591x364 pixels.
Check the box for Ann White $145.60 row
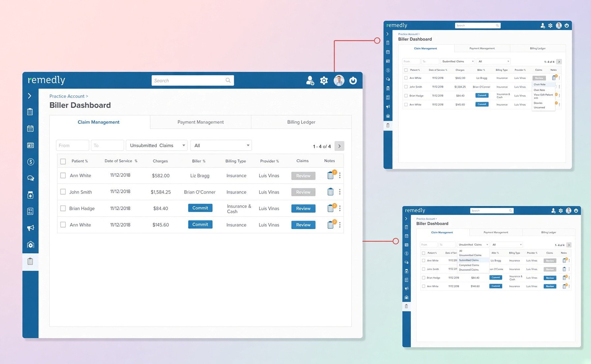[x=63, y=225]
